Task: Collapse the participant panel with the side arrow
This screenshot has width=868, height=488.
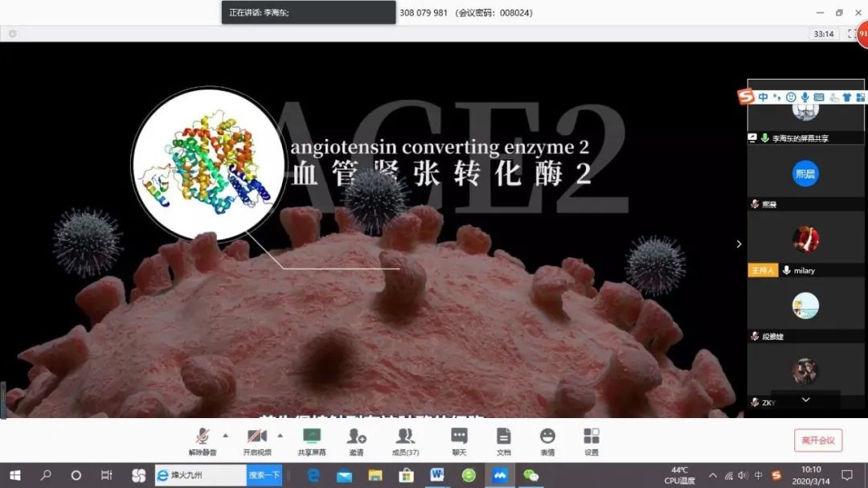Action: click(x=739, y=244)
